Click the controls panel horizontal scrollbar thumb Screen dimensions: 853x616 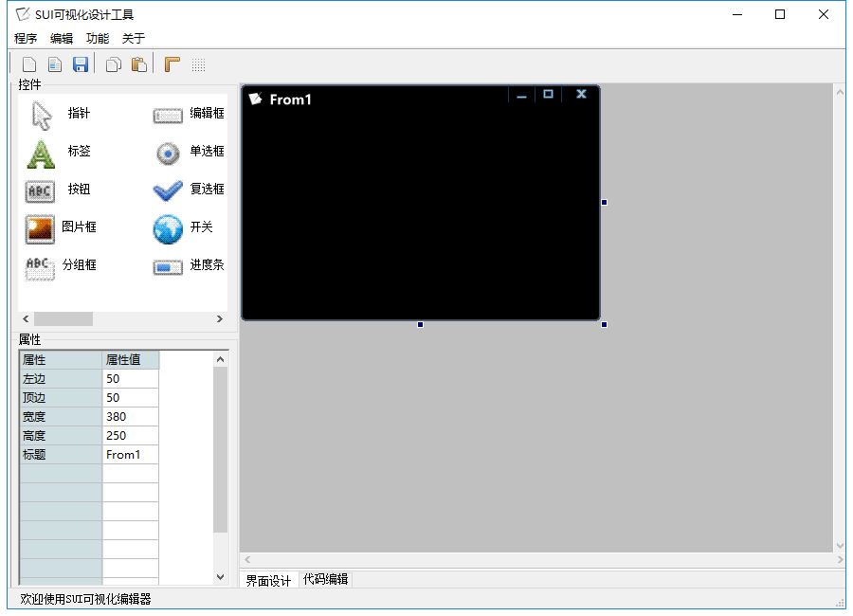64,318
